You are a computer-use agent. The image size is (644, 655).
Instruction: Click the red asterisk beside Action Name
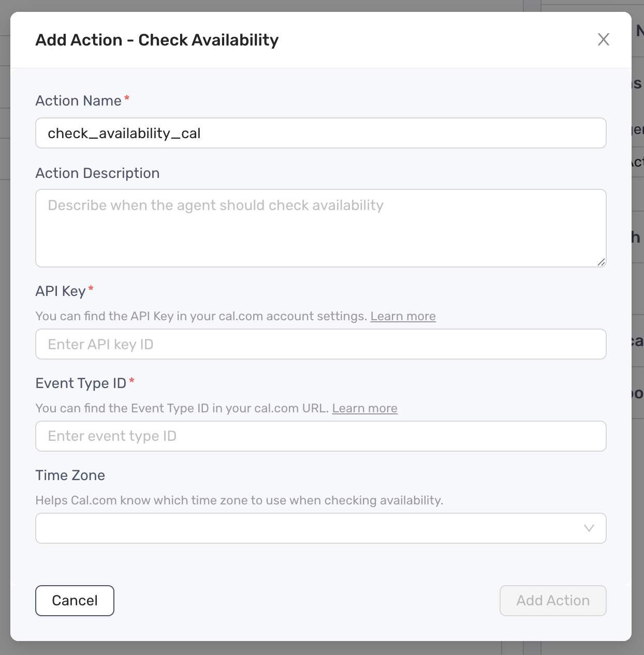pyautogui.click(x=127, y=98)
